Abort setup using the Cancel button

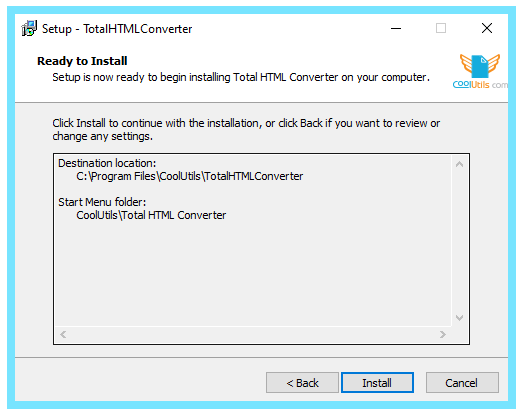click(462, 383)
